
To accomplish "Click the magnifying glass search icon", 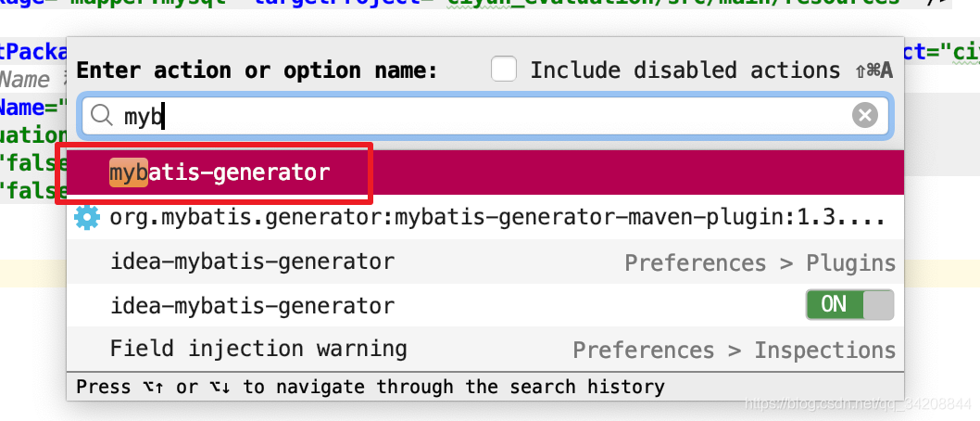I will coord(101,115).
